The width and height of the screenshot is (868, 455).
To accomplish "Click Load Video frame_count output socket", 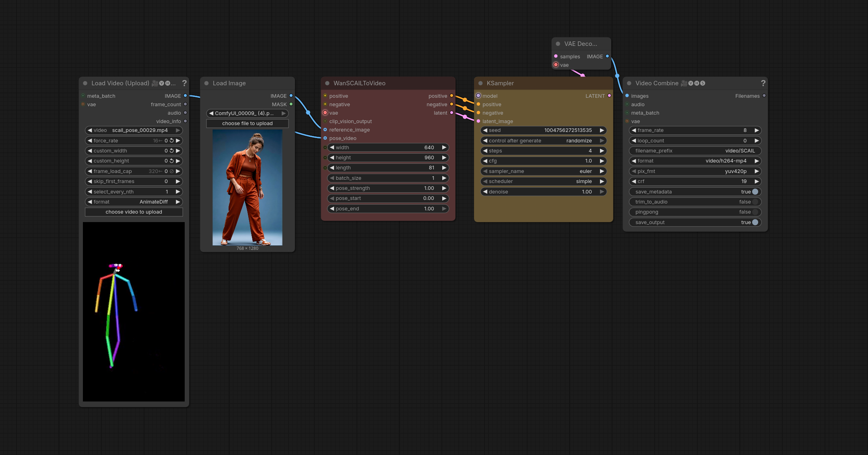I will tap(185, 104).
